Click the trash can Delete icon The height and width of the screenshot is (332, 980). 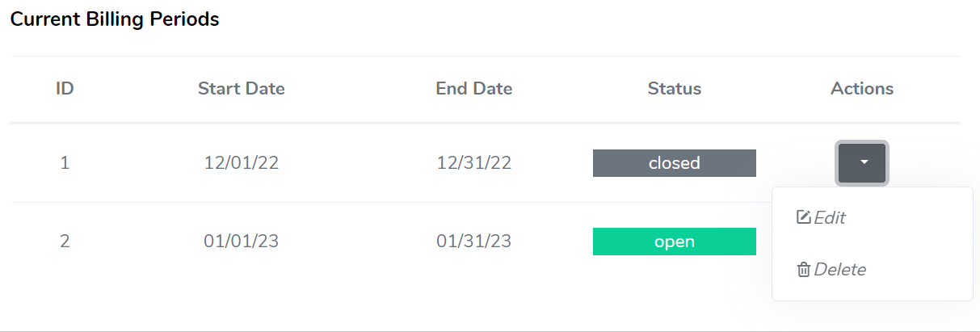pos(803,270)
